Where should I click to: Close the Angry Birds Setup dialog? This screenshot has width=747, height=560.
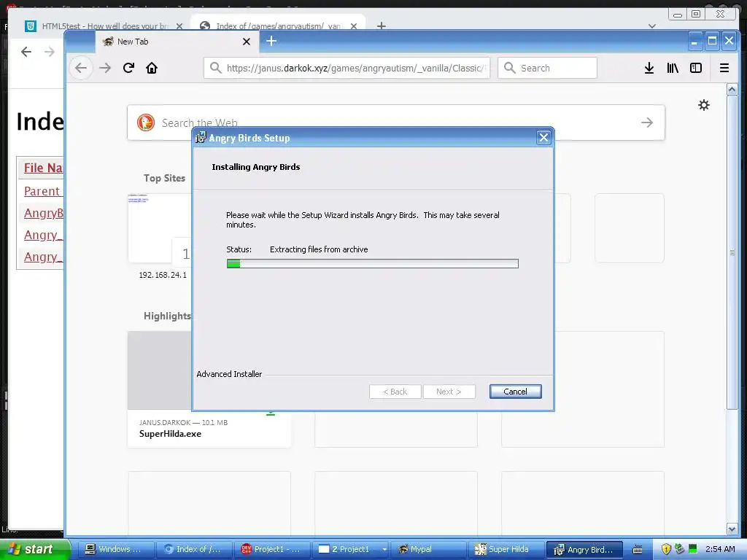(x=543, y=138)
